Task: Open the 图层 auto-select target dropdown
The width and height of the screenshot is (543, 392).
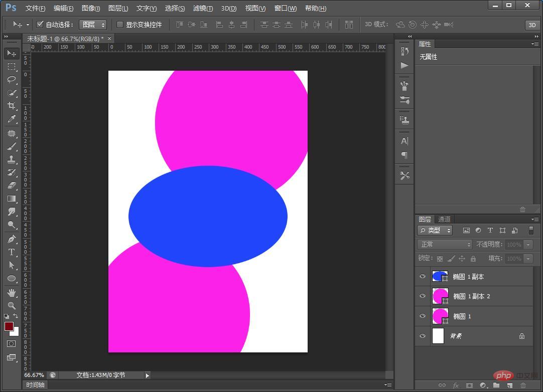Action: (93, 25)
